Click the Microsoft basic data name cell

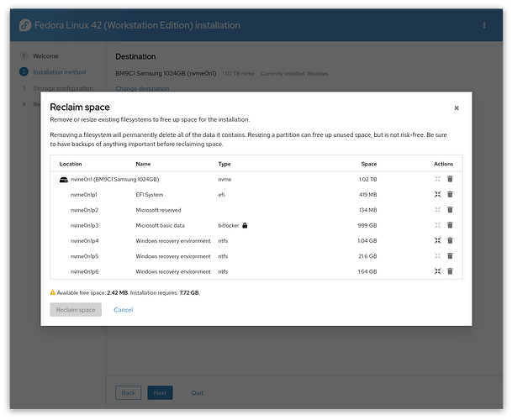tap(160, 225)
